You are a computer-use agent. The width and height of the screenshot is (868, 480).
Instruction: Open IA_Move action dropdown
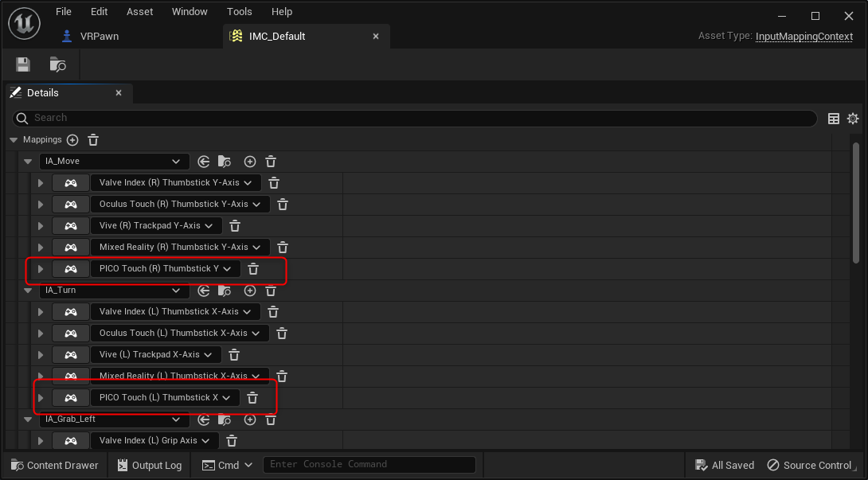(x=114, y=161)
